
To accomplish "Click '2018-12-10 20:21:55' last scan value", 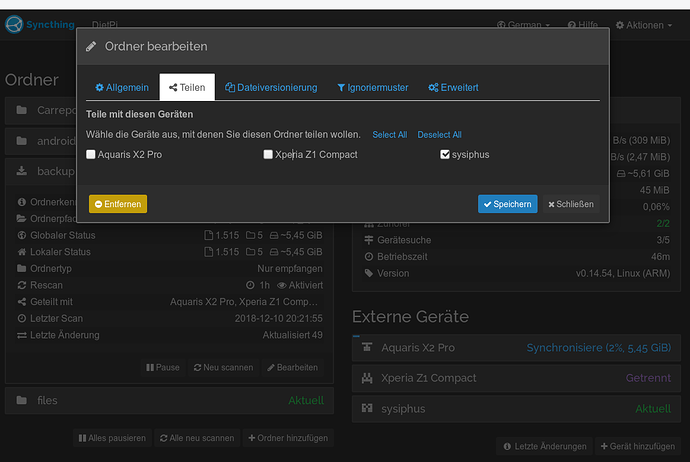I will click(279, 318).
